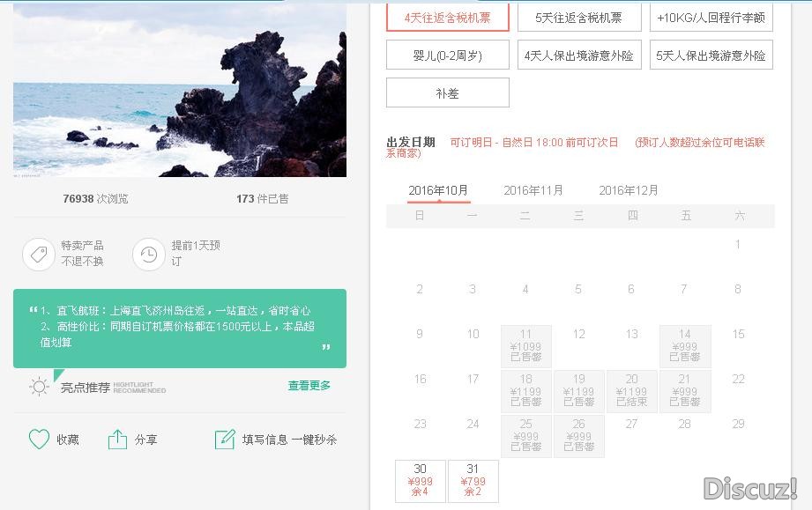Image resolution: width=812 pixels, height=510 pixels.
Task: Select 5天往返含税机票 option
Action: click(579, 17)
